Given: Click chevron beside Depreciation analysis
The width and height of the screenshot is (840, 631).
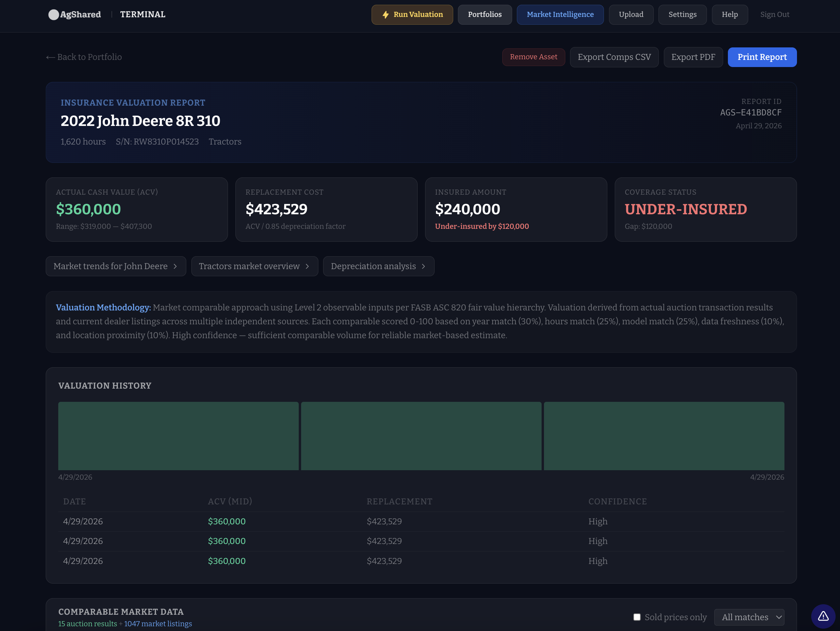Looking at the screenshot, I should click(423, 266).
